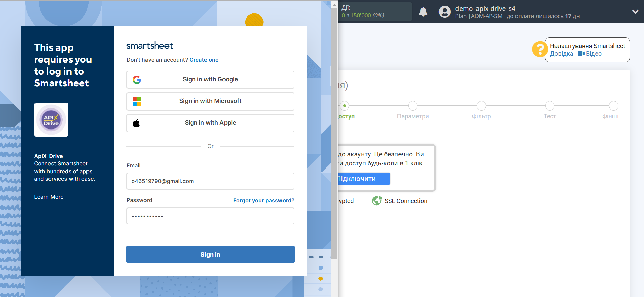Click the smartsheet logo
Screen dimensions: 644x297
[x=150, y=46]
